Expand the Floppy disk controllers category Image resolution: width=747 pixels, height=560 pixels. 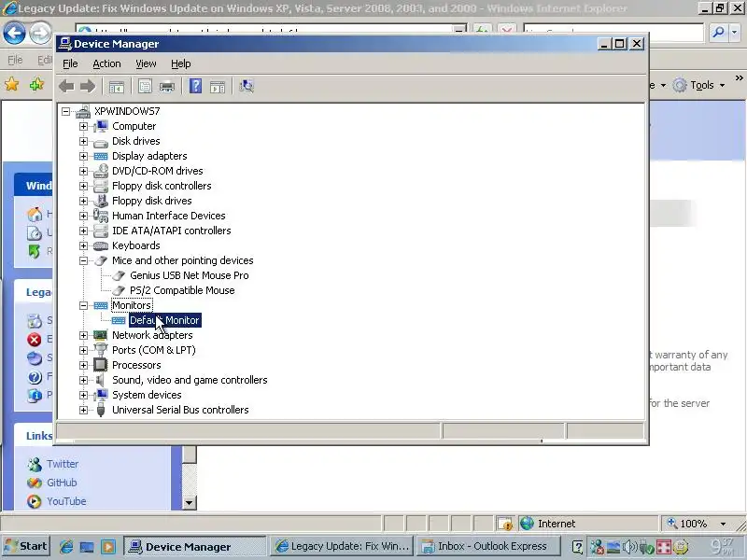pyautogui.click(x=83, y=186)
